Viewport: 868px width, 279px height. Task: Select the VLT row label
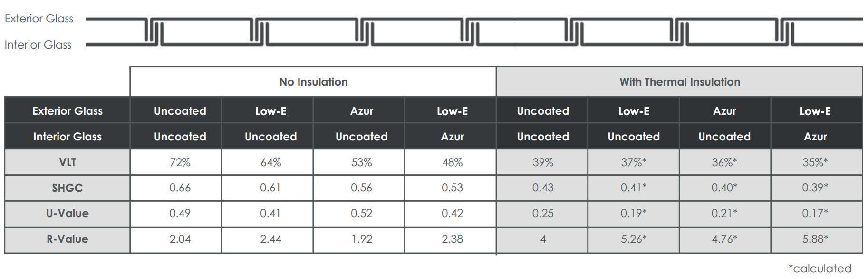[x=68, y=162]
